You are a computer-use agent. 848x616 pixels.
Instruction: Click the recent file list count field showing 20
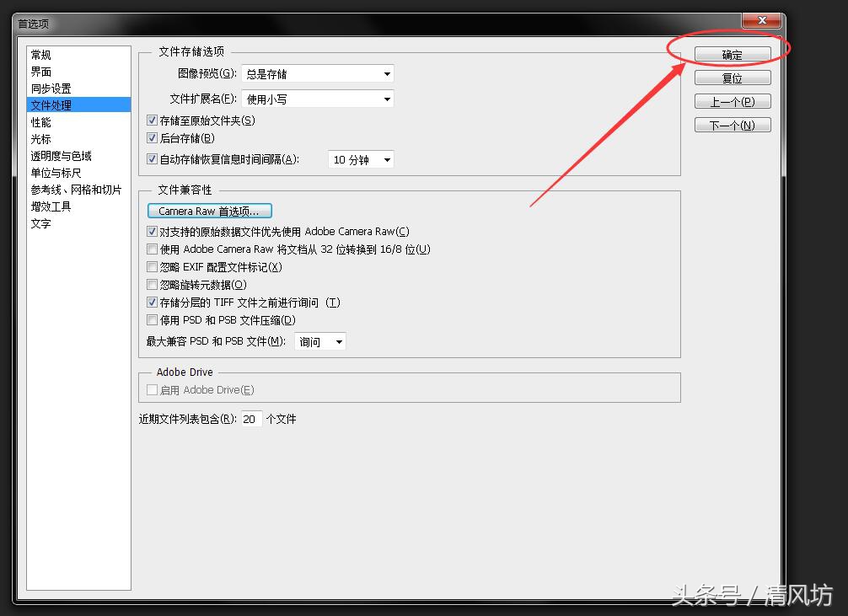pos(250,419)
